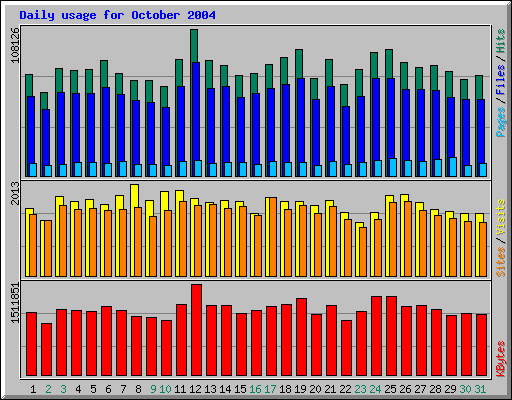Viewport: 512px width, 400px height.
Task: Select day 25 on the x-axis
Action: pos(390,389)
